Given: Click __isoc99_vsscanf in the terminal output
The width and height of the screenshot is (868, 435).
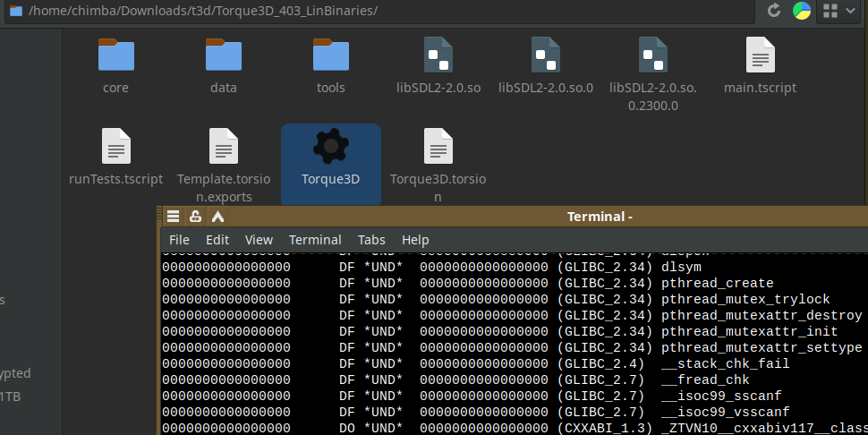Looking at the screenshot, I should click(726, 412).
